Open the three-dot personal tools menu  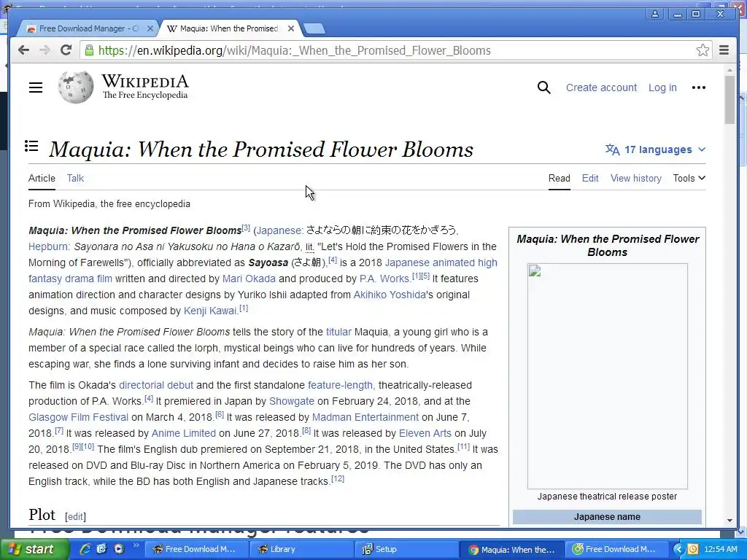point(698,87)
